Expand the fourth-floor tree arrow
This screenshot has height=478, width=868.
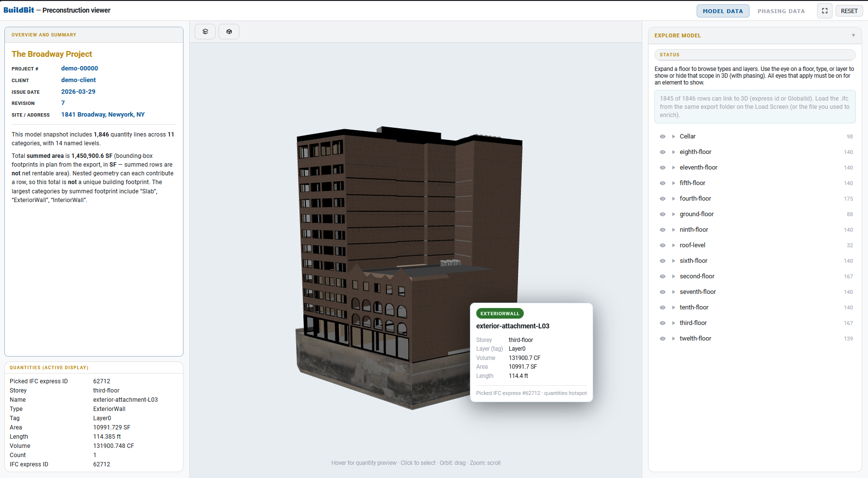673,199
